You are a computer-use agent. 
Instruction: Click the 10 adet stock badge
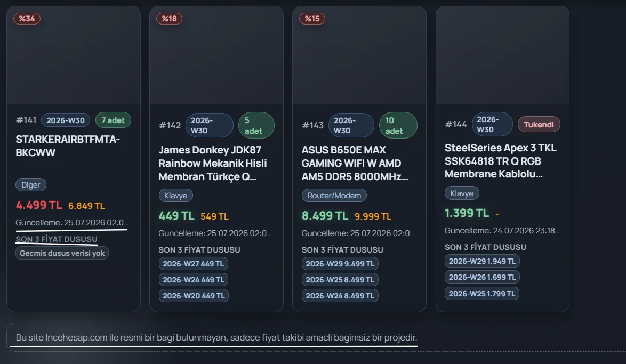point(398,125)
